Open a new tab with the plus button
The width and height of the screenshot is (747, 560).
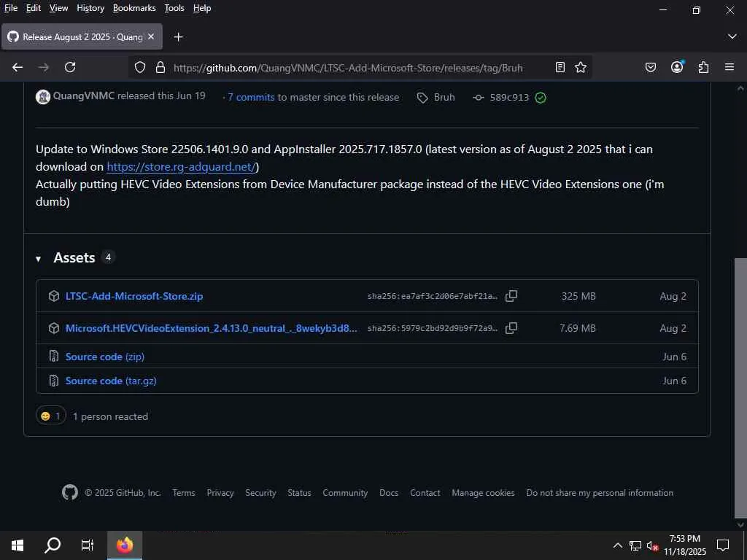(x=178, y=36)
